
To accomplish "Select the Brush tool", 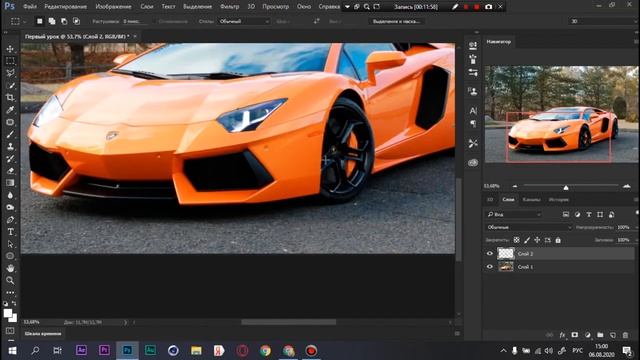I will point(10,134).
